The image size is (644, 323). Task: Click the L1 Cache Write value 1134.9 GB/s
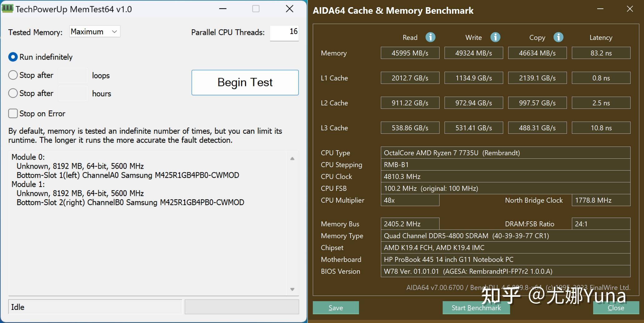point(474,78)
